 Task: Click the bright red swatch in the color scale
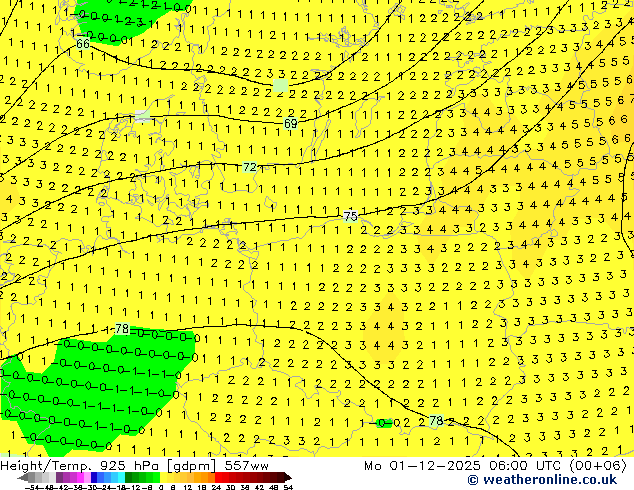click(218, 477)
